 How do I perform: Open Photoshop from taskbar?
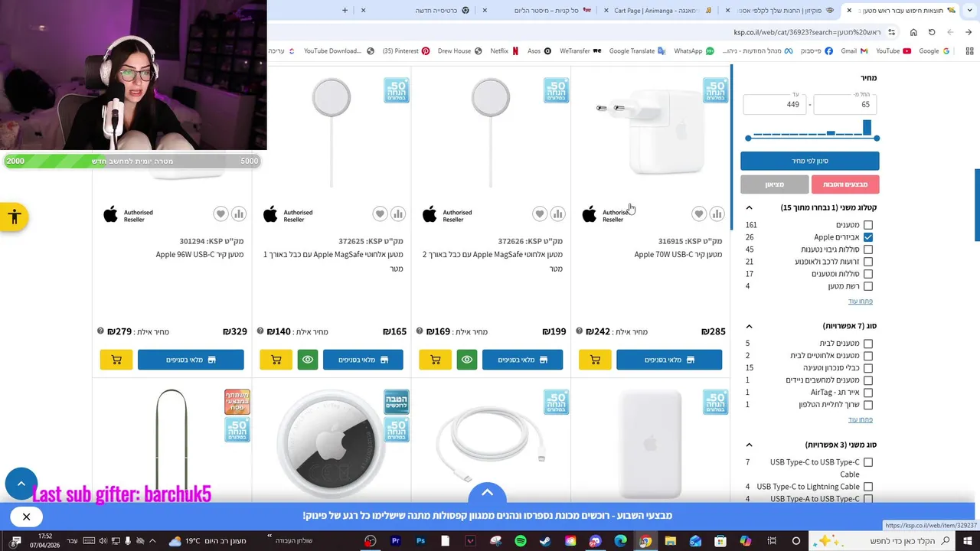[421, 541]
